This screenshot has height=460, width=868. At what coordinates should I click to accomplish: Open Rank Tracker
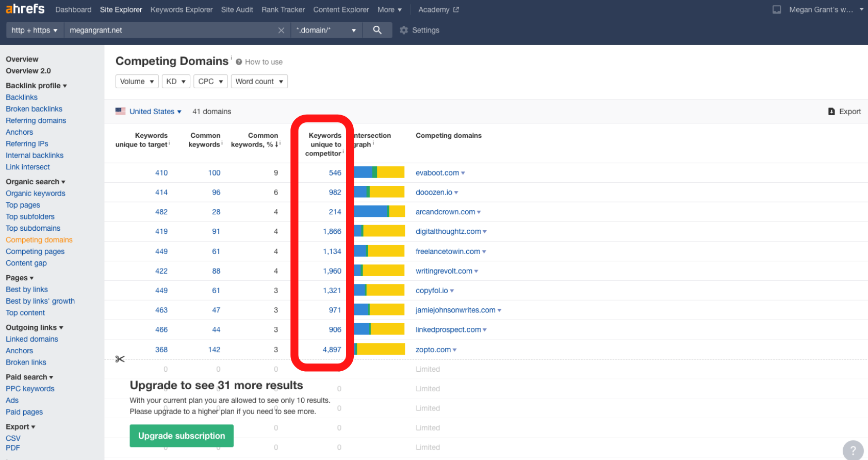pyautogui.click(x=283, y=10)
